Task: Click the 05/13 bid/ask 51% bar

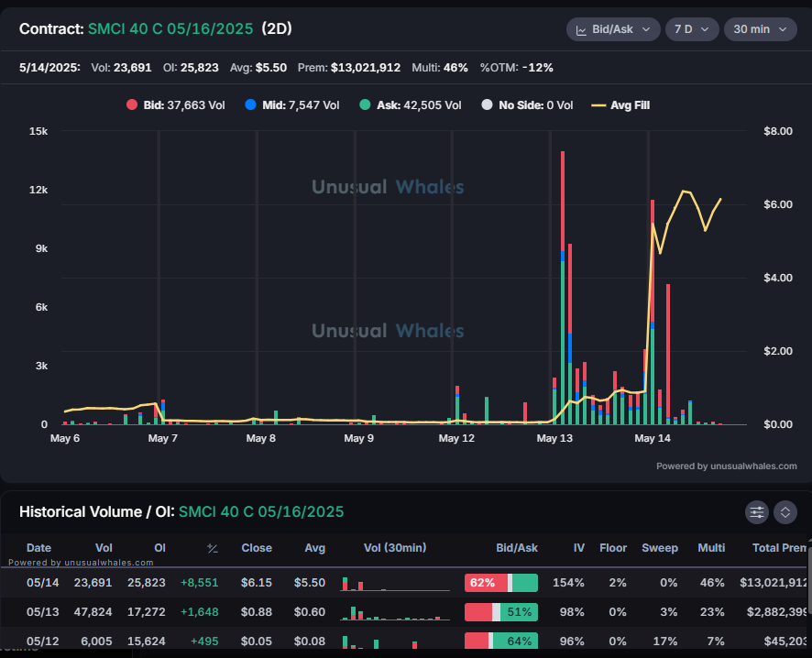Action: coord(501,612)
